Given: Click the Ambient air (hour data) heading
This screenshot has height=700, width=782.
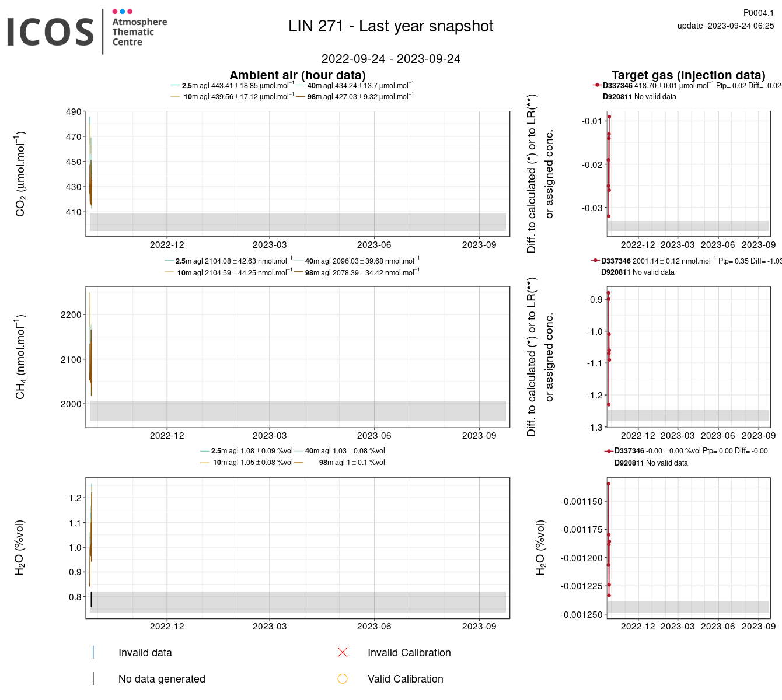Looking at the screenshot, I should 298,75.
